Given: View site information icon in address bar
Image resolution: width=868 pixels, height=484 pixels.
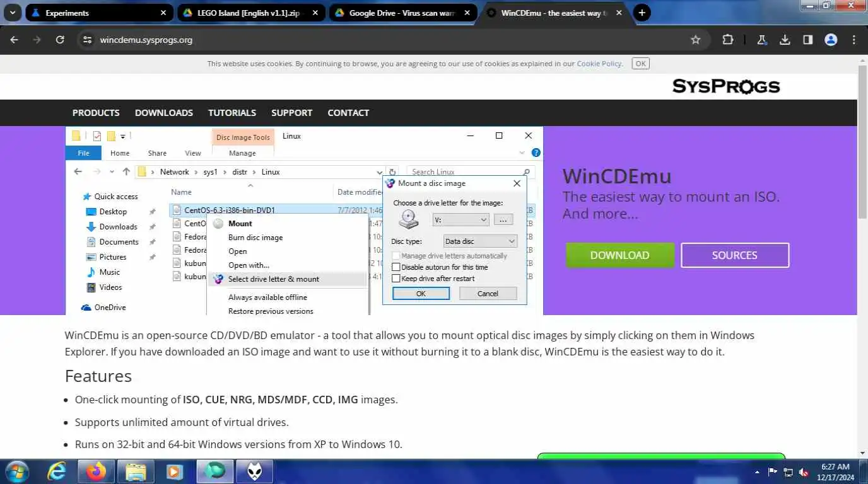Looking at the screenshot, I should [87, 40].
